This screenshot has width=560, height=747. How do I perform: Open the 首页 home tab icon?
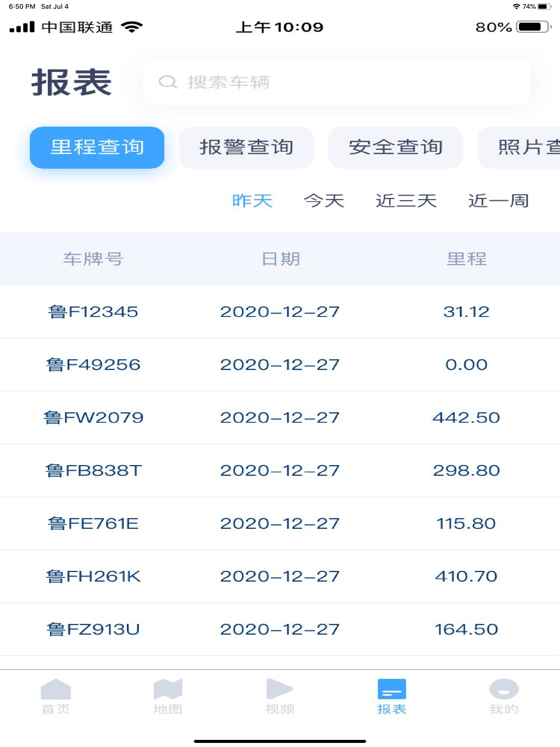[56, 689]
